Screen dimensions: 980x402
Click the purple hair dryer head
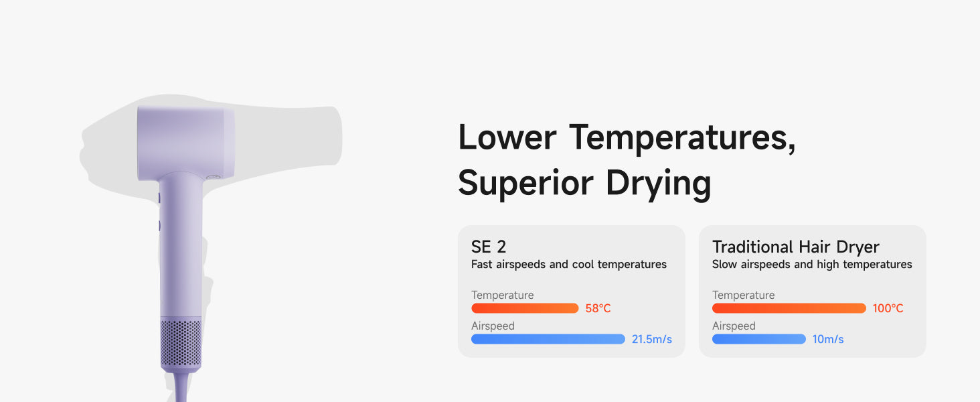tap(185, 142)
